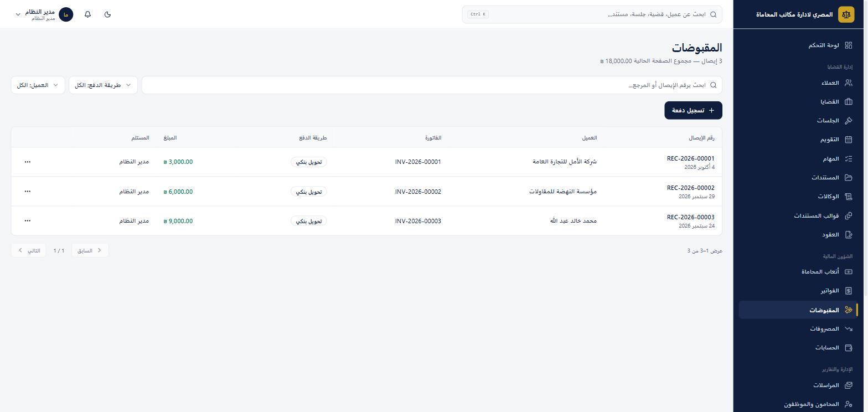Click the المراسلات mail icon
Screen dimensions: 868x412
tap(849, 385)
